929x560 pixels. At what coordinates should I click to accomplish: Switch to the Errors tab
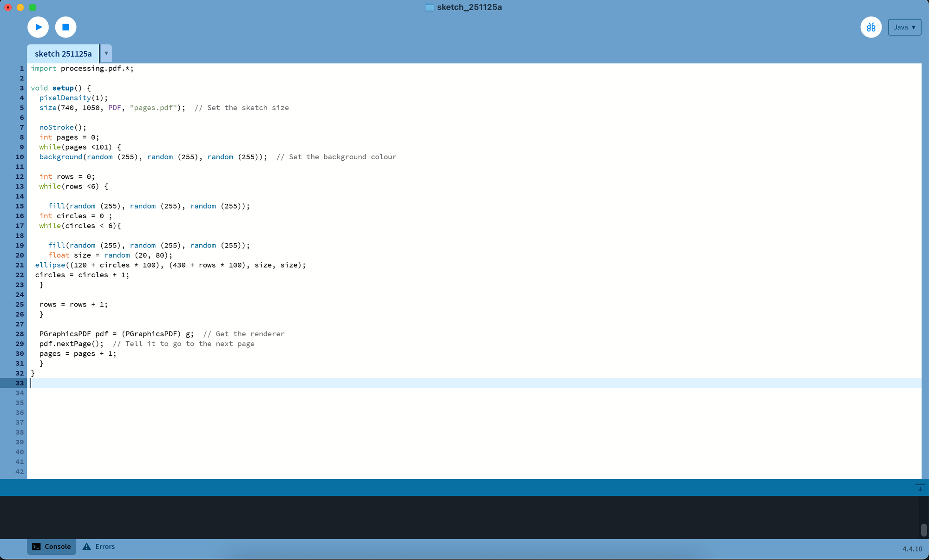tap(105, 547)
